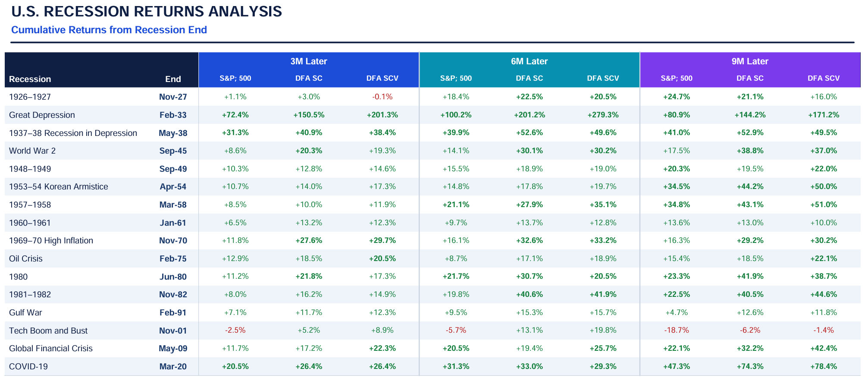Select the DFA SC header under 6M Later

pyautogui.click(x=529, y=78)
